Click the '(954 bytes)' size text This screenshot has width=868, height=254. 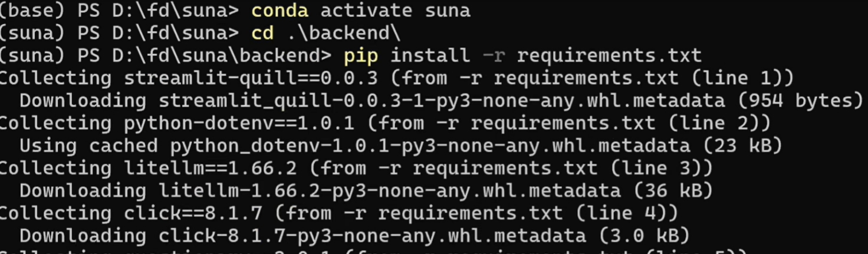(x=801, y=101)
